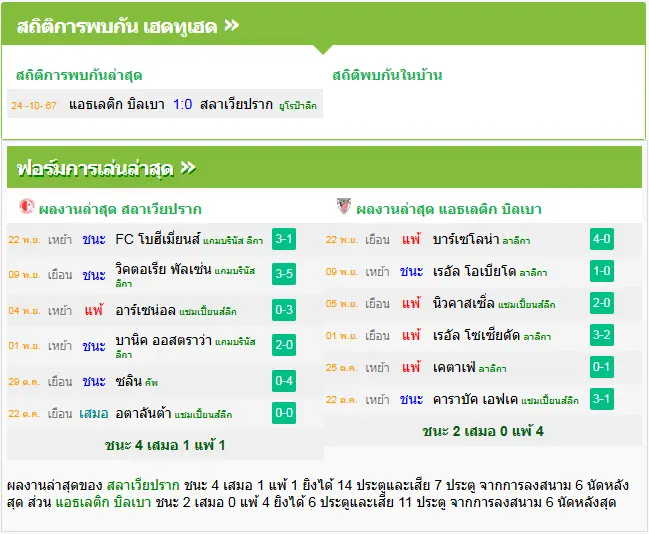Open the สถิติการพบกัน เฮดทูเฮด section title
This screenshot has height=534, width=649.
point(117,26)
